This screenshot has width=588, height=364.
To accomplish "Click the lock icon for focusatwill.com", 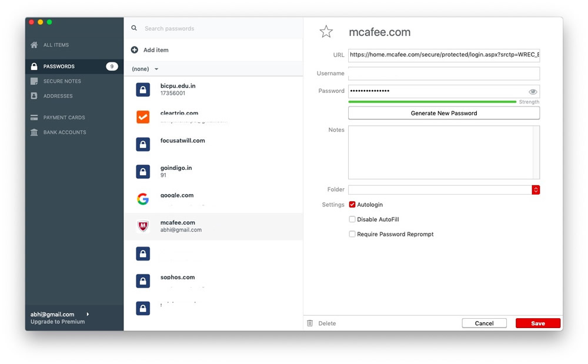I will tap(143, 144).
